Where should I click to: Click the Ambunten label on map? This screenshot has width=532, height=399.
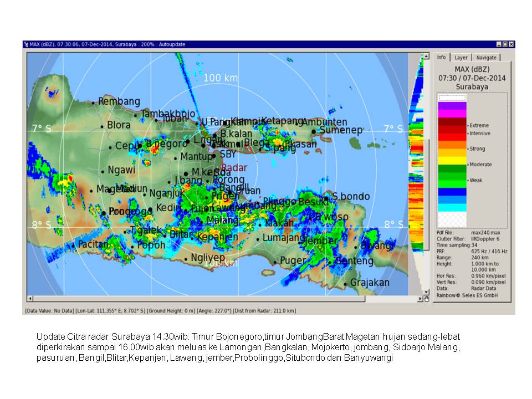(x=325, y=122)
